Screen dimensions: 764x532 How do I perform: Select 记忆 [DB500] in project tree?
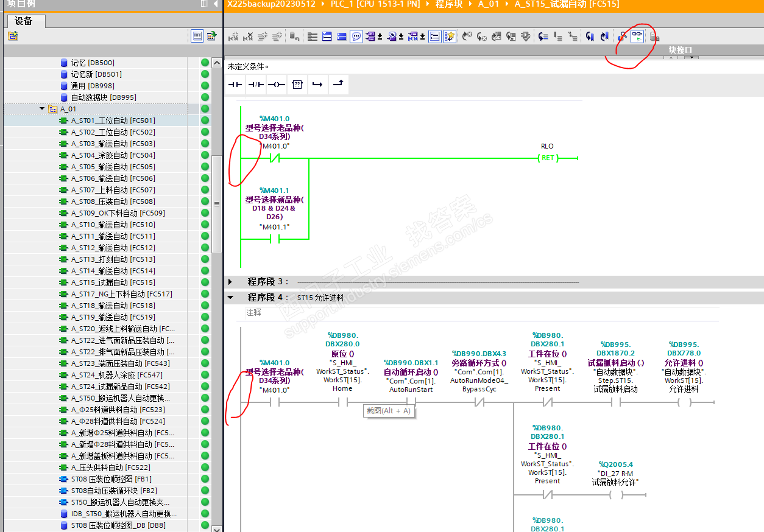(x=92, y=63)
